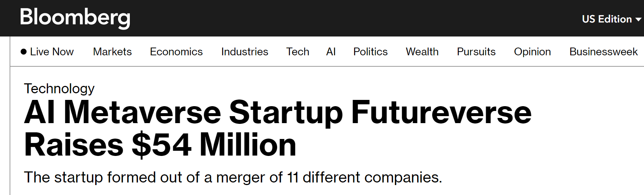This screenshot has height=195, width=644.
Task: Switch to the Tech section
Action: pos(298,52)
